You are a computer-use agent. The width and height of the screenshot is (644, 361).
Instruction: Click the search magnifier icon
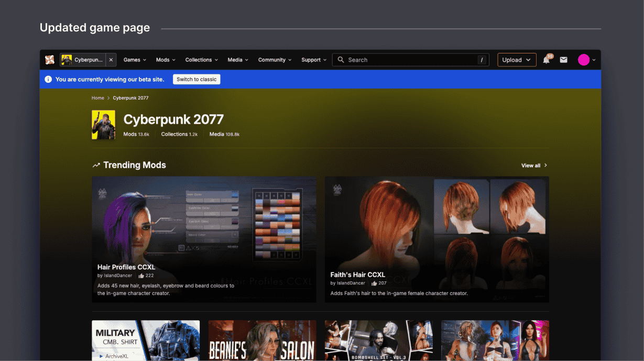[x=341, y=60]
